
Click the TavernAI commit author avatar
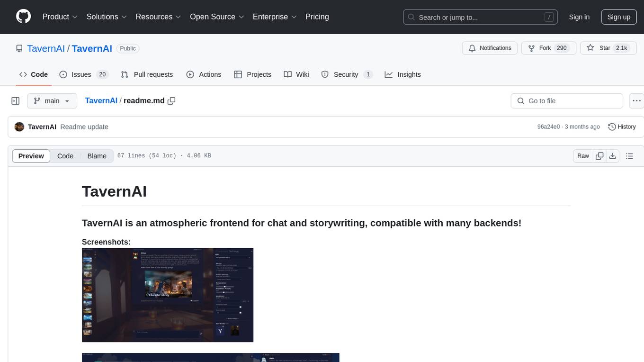pos(19,127)
